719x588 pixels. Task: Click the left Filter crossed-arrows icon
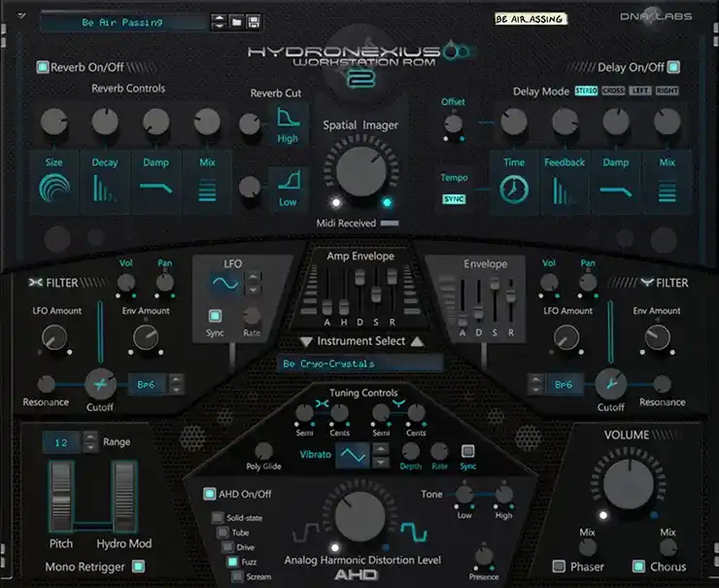coord(35,283)
